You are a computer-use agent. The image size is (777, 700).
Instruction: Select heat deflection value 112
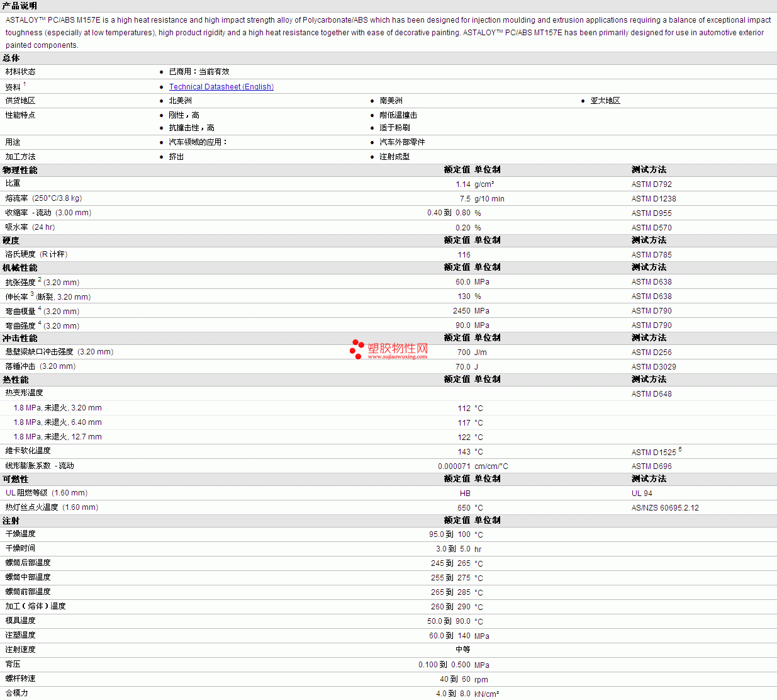coord(464,409)
